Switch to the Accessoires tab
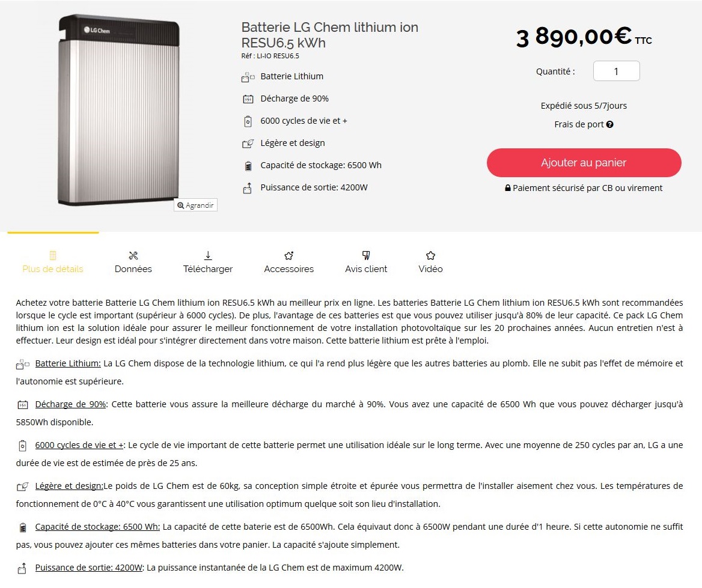 (x=289, y=268)
